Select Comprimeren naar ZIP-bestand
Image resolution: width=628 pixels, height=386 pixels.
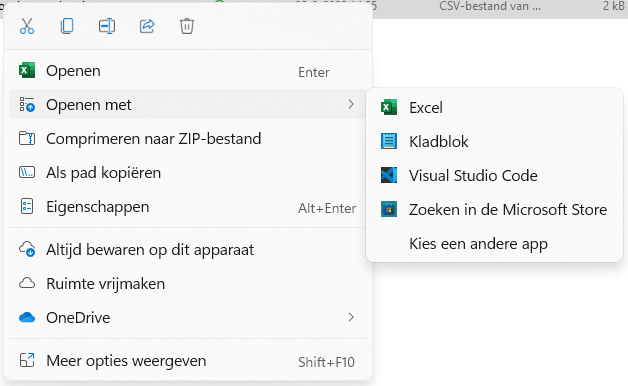click(x=187, y=139)
